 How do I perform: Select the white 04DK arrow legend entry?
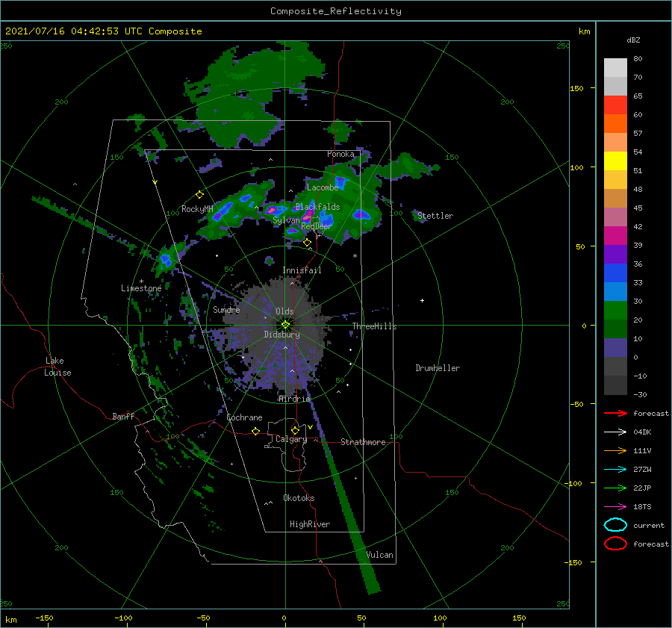[x=615, y=432]
